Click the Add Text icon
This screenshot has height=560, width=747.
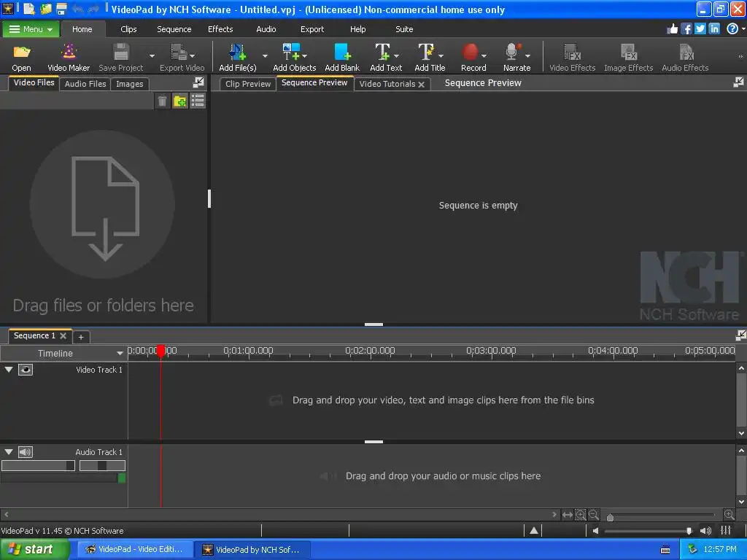(383, 52)
